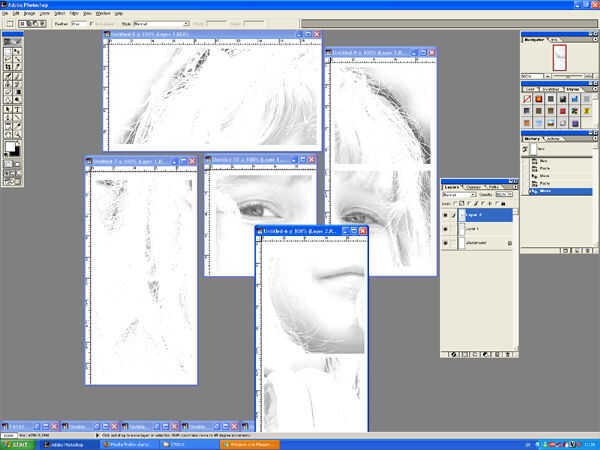Open the Window menu
Image resolution: width=600 pixels, height=450 pixels.
click(103, 13)
